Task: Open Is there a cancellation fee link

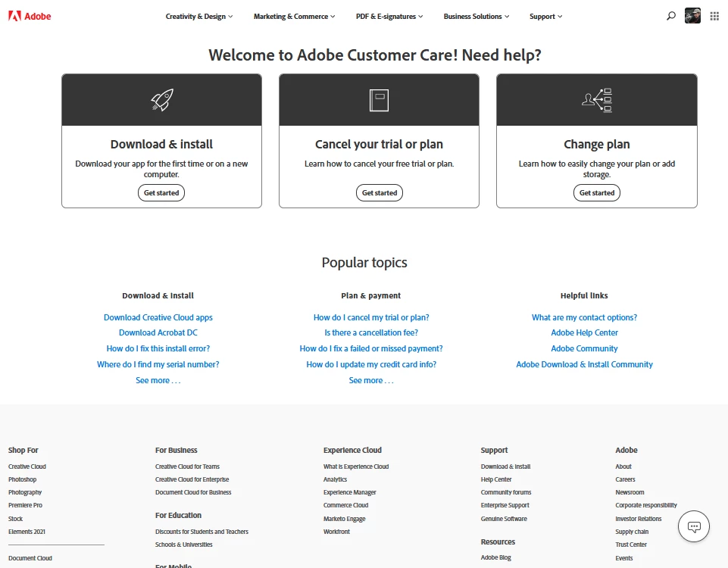Action: [371, 332]
